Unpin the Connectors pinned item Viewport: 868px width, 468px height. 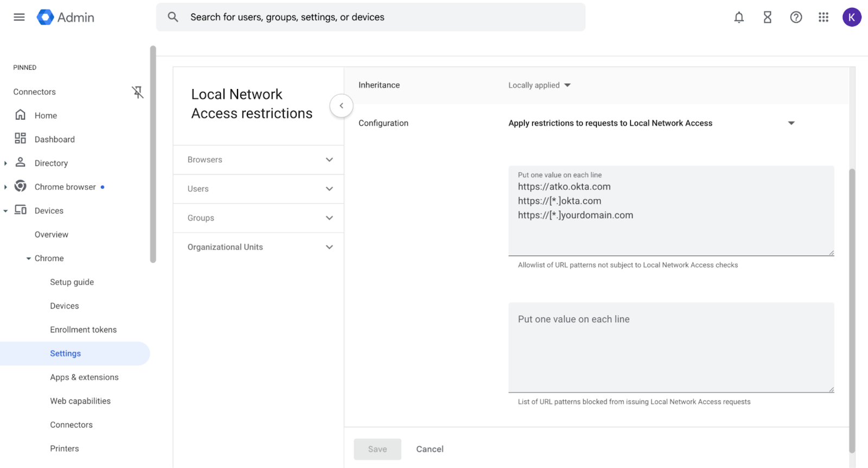tap(138, 92)
